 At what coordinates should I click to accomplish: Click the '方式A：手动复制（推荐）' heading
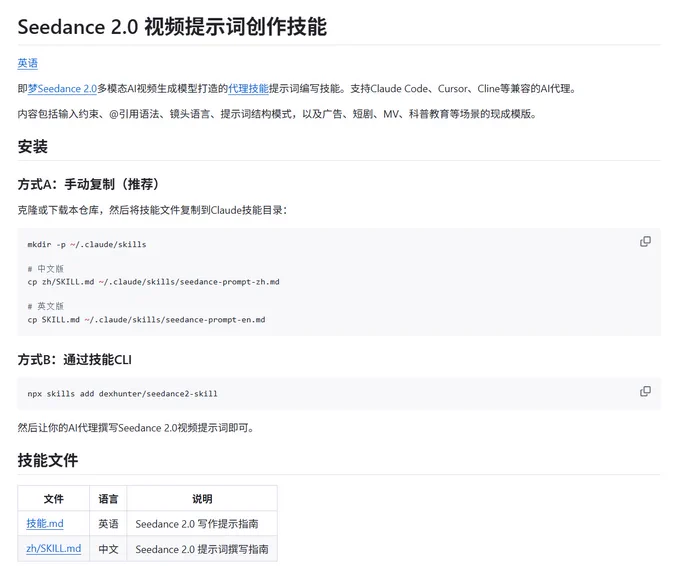pyautogui.click(x=88, y=184)
